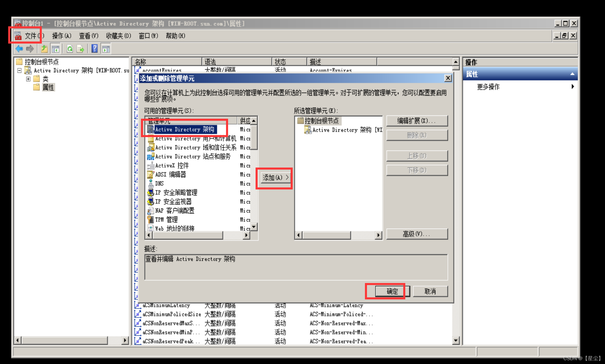The height and width of the screenshot is (364, 605).
Task: Toggle Show/Hide action pane toolbar icon
Action: [106, 49]
